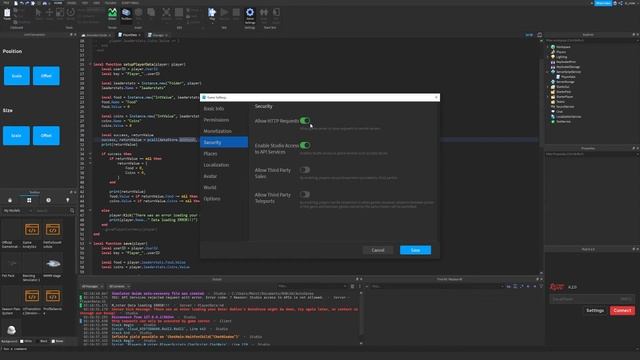Click the Paste clipboard icon
Viewport: 640px width, 360px height.
(7, 14)
